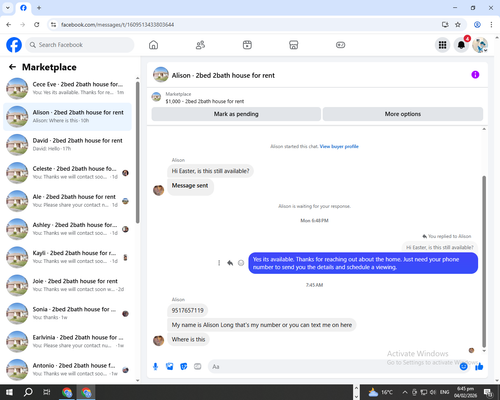The width and height of the screenshot is (500, 400).
Task: Click the $1,000 listing title text
Action: [205, 101]
